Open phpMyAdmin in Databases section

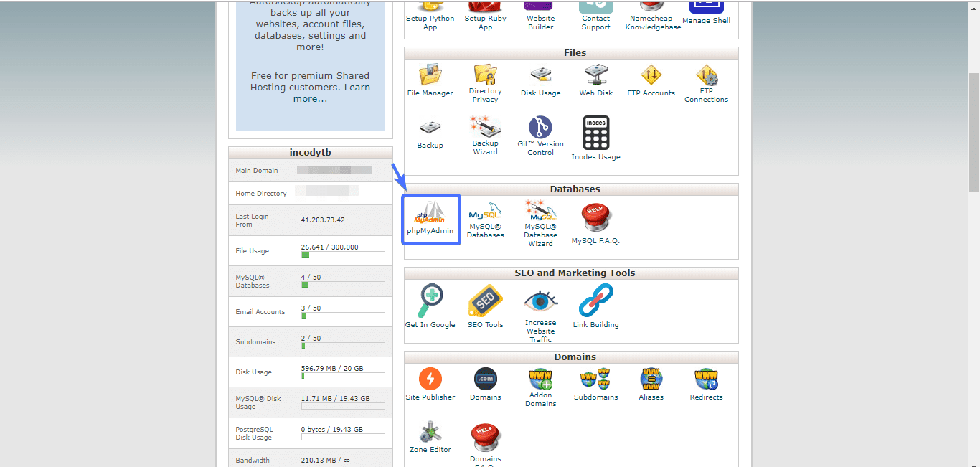(x=430, y=218)
